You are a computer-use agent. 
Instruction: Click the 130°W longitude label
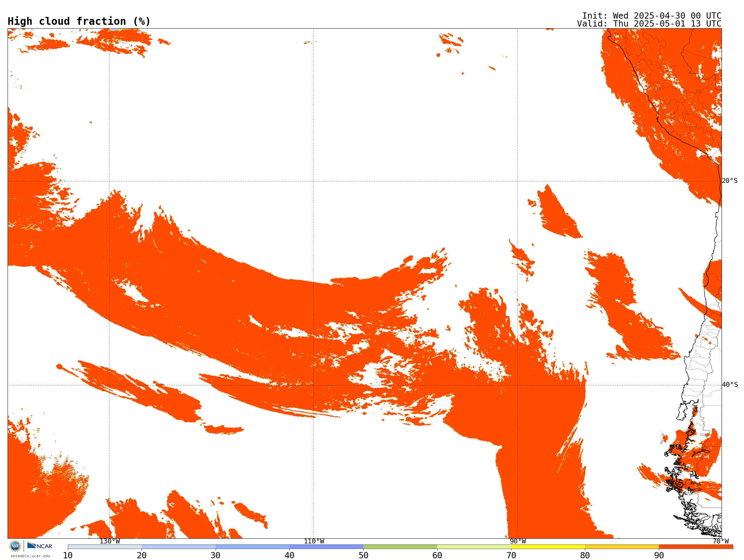point(110,541)
